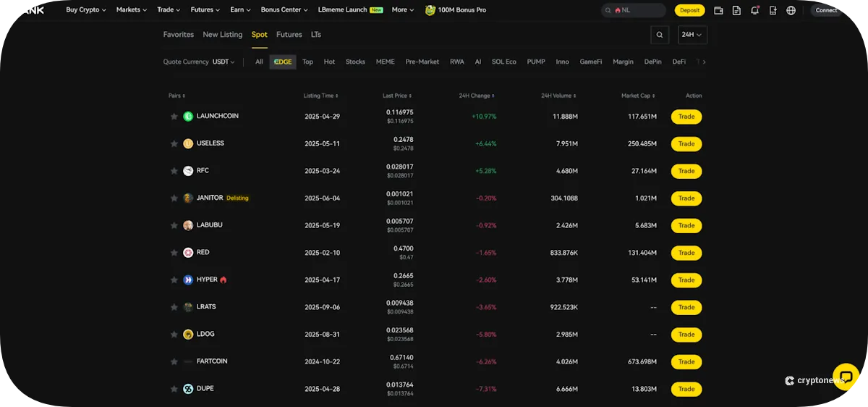Expand the Quote Currency USDT dropdown
The image size is (868, 407).
coord(224,62)
